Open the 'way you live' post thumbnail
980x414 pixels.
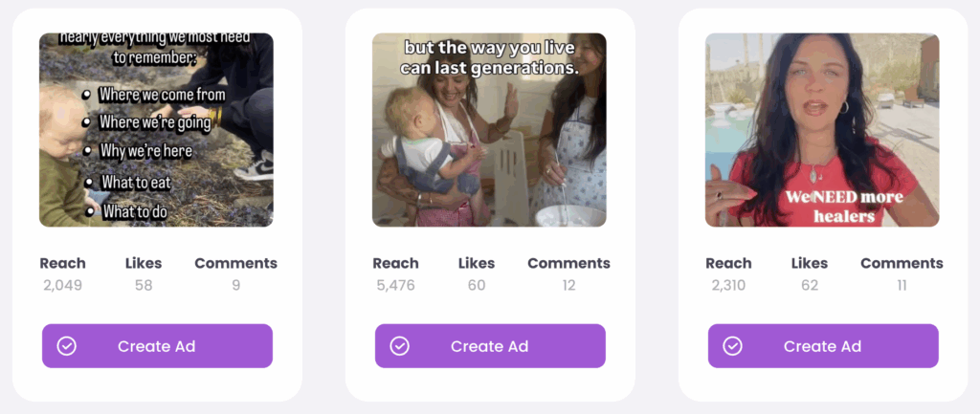tap(489, 130)
